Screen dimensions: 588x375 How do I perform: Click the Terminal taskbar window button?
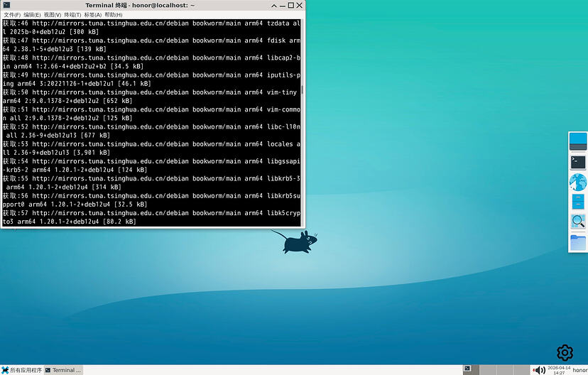pyautogui.click(x=63, y=370)
